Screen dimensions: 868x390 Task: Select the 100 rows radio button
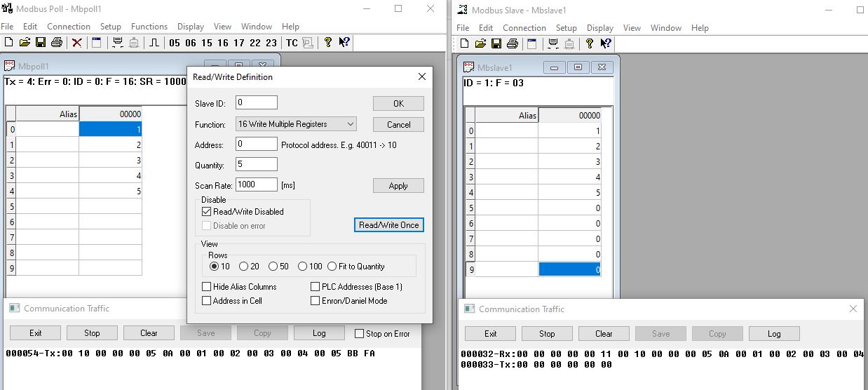tap(303, 267)
